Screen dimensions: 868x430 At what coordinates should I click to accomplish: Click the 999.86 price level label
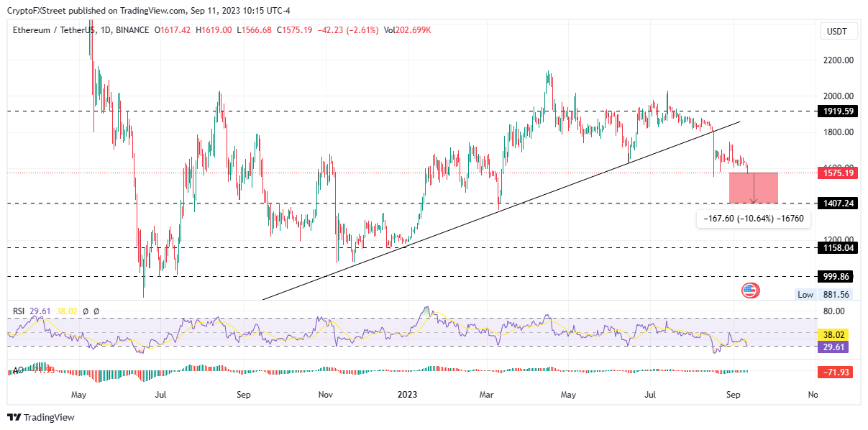point(837,276)
